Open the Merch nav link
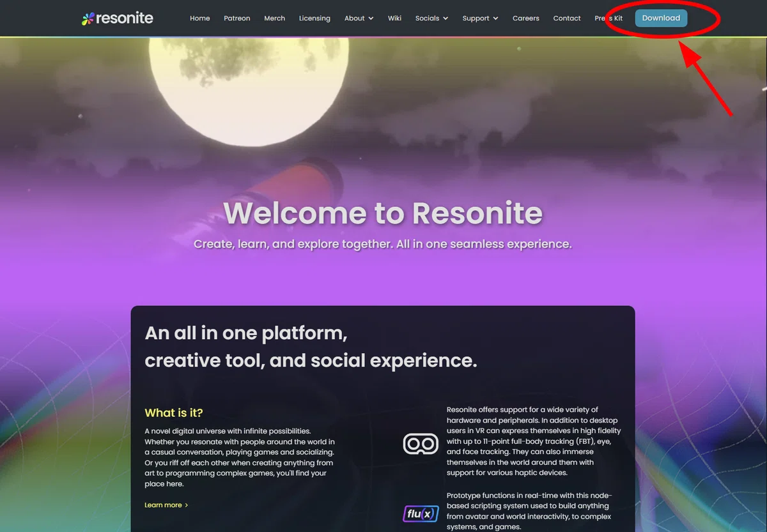 [x=275, y=19]
